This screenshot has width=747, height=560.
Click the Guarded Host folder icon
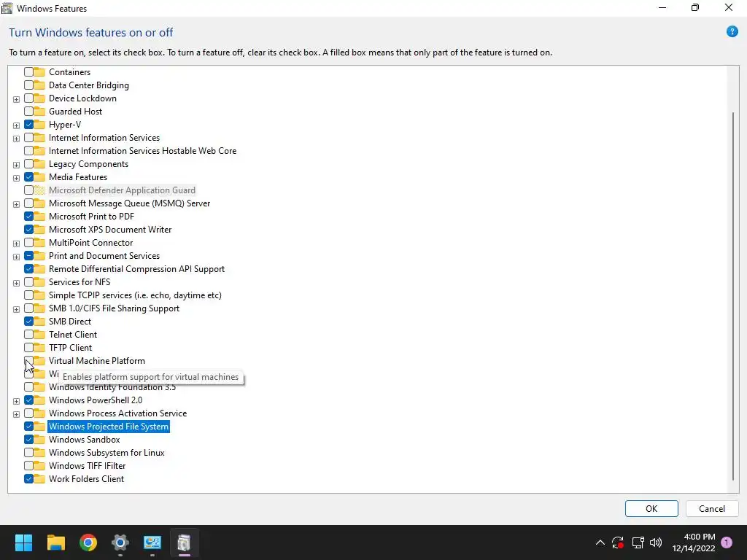[39, 112]
